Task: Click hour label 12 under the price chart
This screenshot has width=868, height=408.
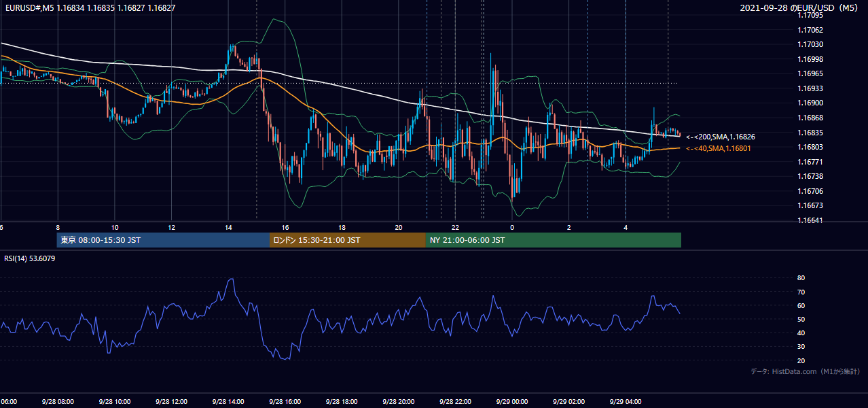Action: click(x=171, y=227)
